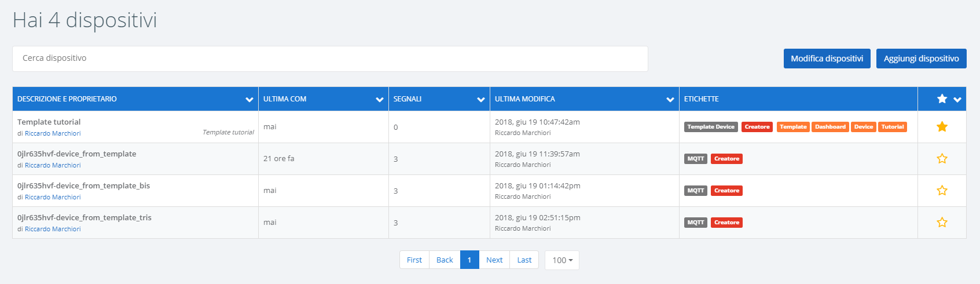Star the device_from_template_bis row
980x284 pixels.
point(942,190)
